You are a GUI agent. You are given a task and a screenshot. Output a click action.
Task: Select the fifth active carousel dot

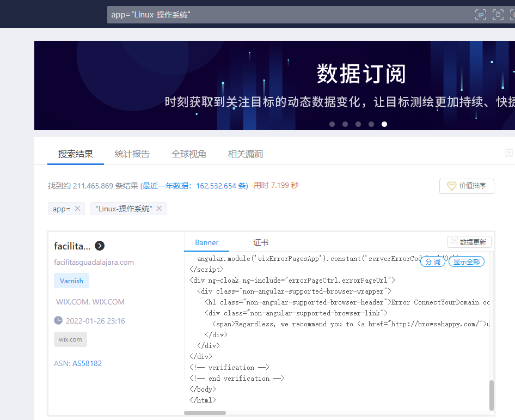click(x=384, y=124)
